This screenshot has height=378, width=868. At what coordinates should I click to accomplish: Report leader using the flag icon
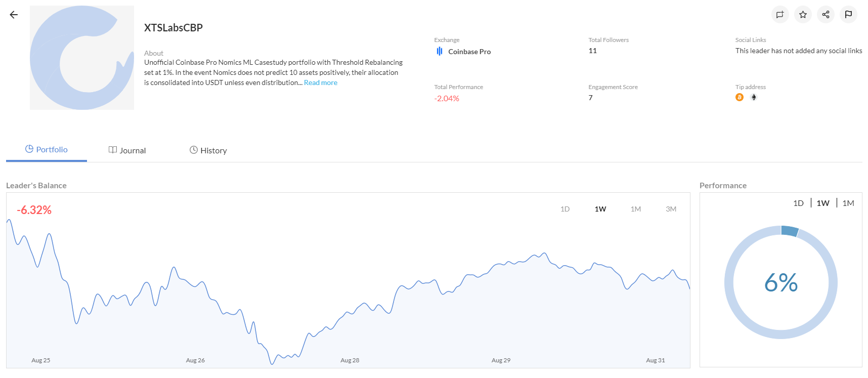[x=848, y=15]
